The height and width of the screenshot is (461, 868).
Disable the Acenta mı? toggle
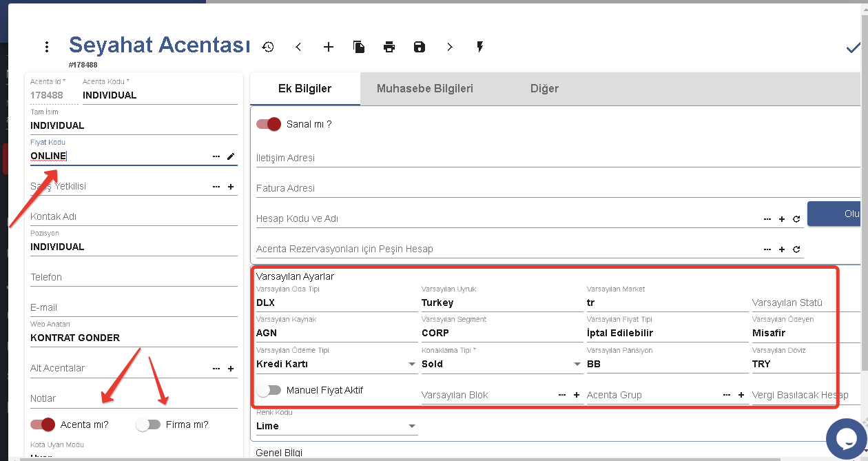tap(43, 424)
